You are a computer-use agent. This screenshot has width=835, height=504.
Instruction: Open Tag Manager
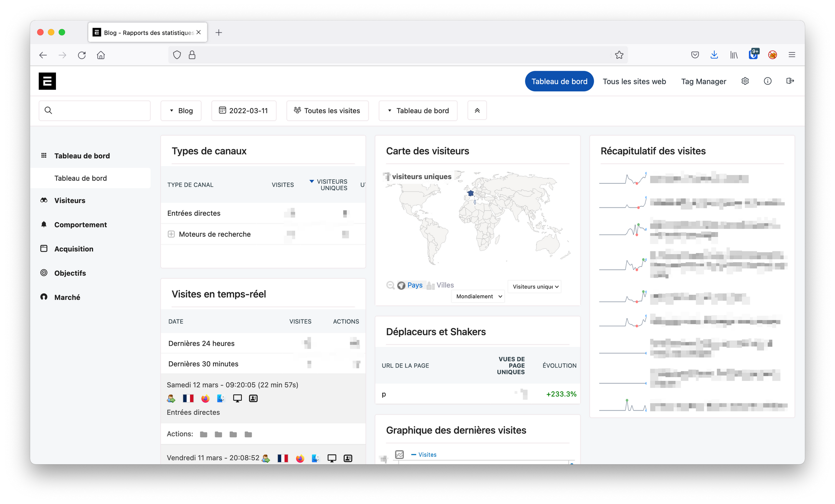tap(703, 81)
